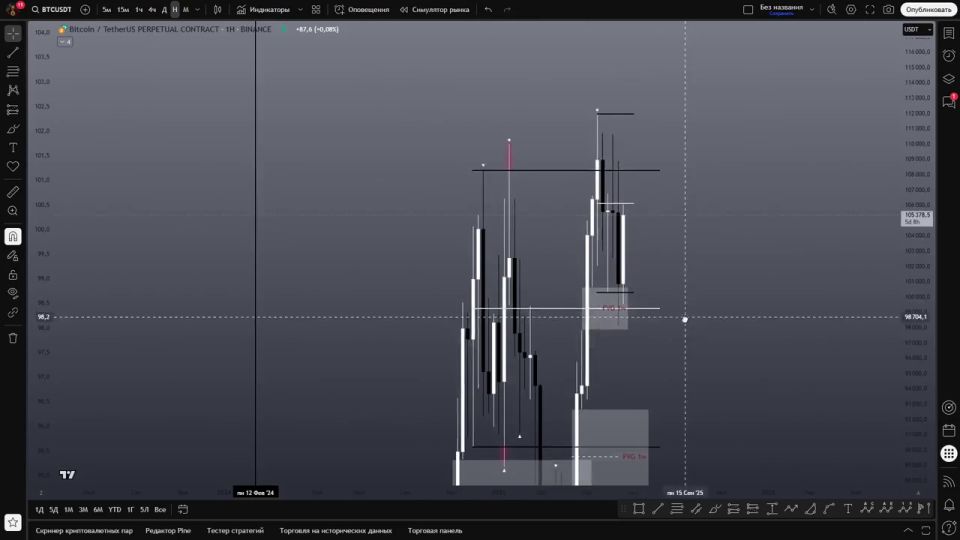Open notifications bell in right sidebar
This screenshot has height=540, width=960.
[x=948, y=505]
